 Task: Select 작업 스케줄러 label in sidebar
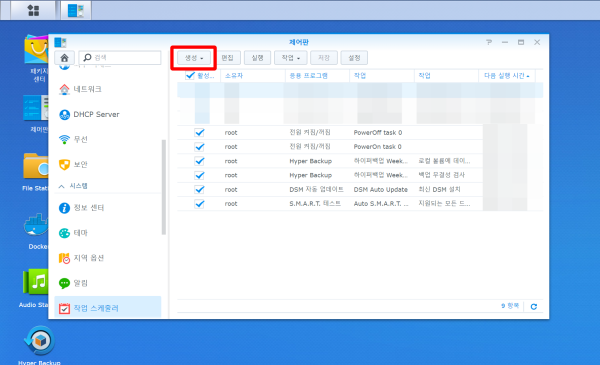(96, 308)
